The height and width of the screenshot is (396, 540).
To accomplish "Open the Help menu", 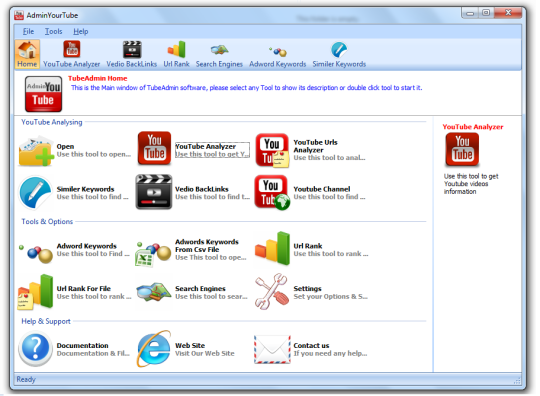I will coord(81,31).
